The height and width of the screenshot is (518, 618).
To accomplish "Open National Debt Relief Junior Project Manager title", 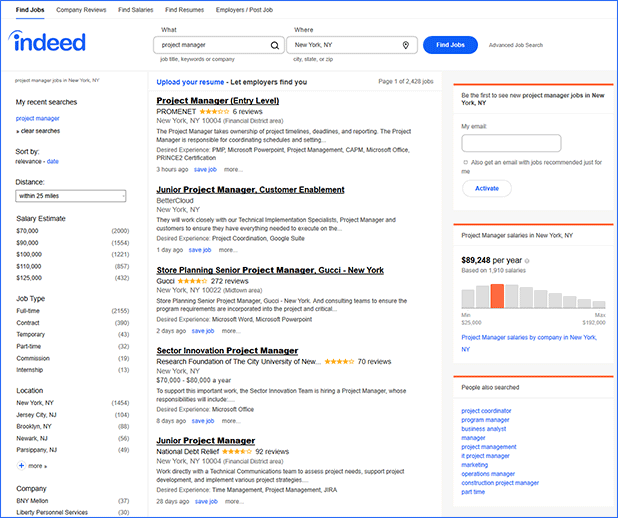I will [x=206, y=440].
